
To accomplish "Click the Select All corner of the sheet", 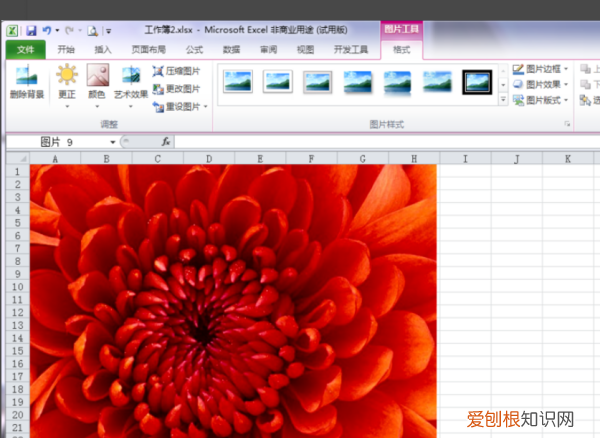I will click(18, 158).
